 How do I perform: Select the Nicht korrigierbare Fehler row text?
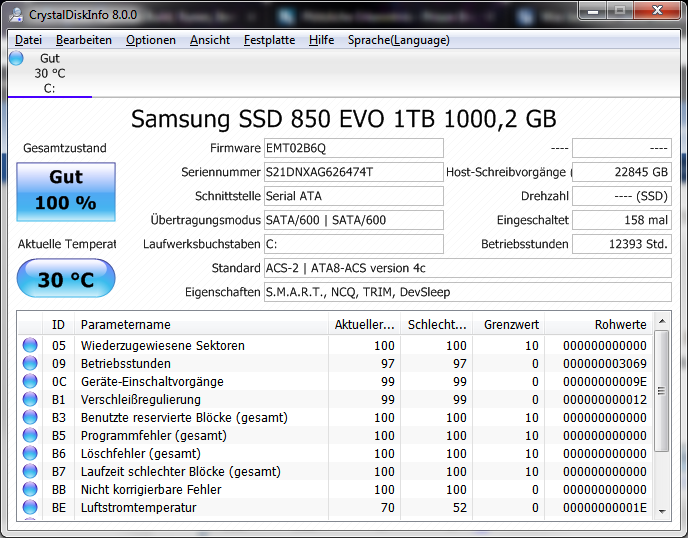(x=151, y=489)
